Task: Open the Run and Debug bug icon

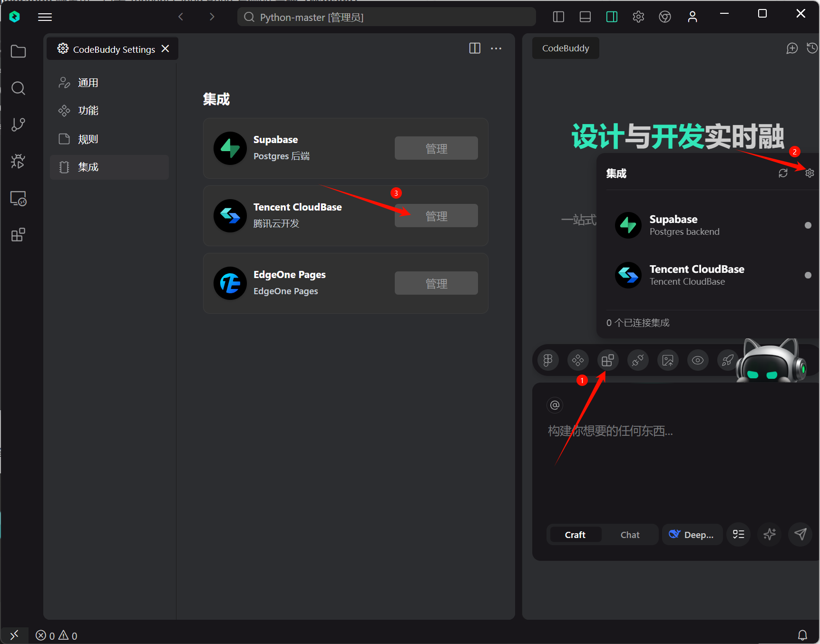Action: [18, 162]
